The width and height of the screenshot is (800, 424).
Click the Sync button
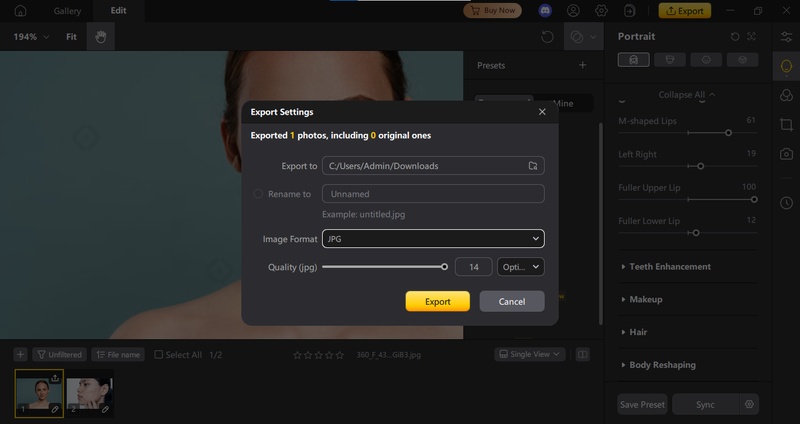(x=705, y=404)
